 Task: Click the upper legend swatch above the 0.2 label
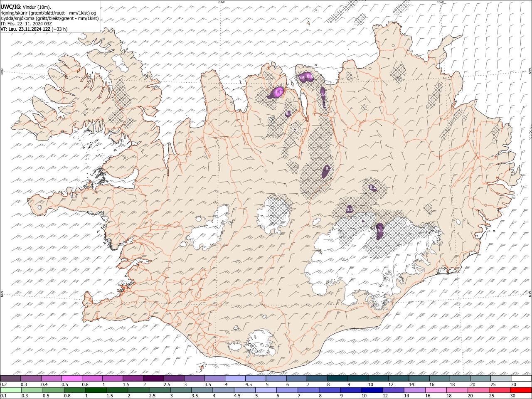(10, 378)
